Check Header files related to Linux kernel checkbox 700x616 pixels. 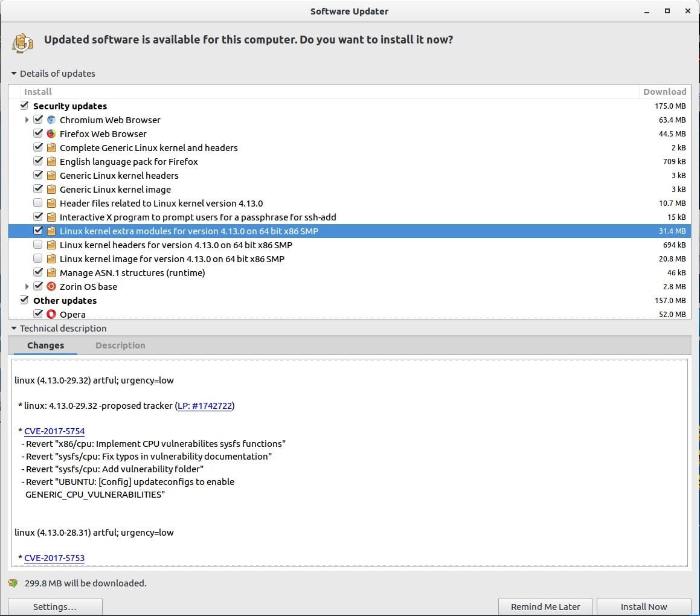pos(38,203)
